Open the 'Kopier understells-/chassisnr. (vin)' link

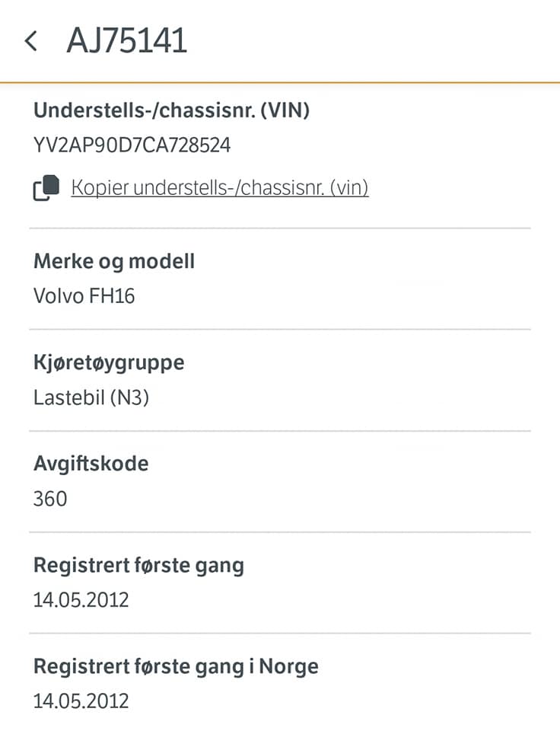tap(219, 187)
